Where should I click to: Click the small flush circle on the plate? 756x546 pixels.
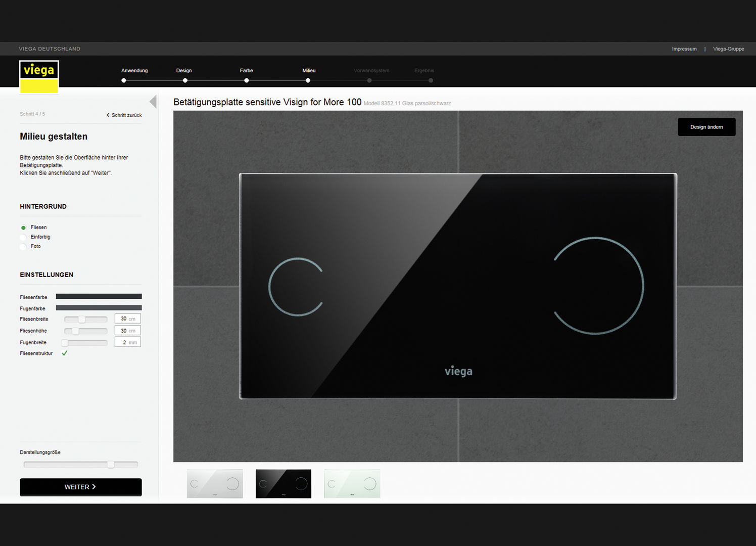pyautogui.click(x=296, y=287)
